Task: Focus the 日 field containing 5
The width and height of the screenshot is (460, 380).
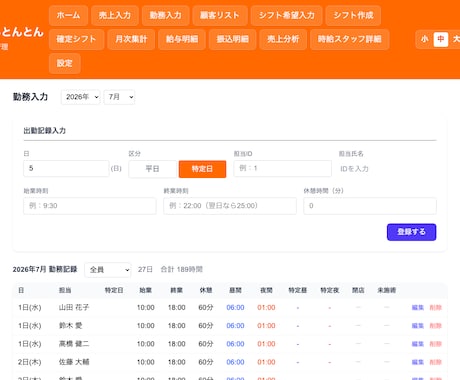Action: point(66,168)
